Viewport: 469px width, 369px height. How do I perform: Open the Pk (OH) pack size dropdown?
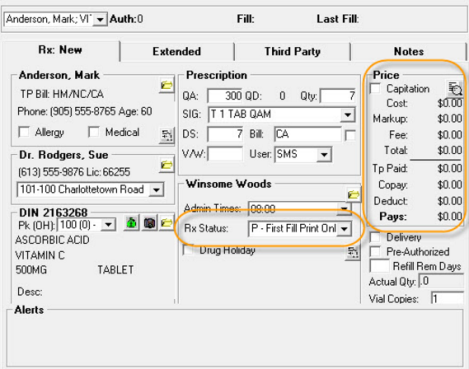(108, 225)
